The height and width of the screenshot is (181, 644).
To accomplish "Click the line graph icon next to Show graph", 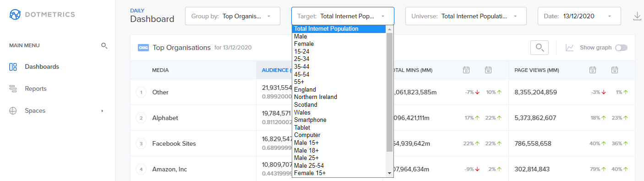I will click(570, 48).
